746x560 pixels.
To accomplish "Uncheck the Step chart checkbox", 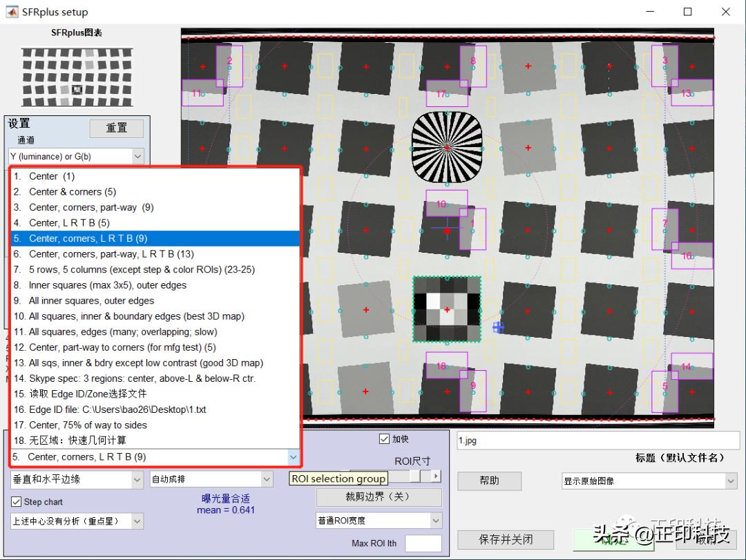I will (17, 501).
